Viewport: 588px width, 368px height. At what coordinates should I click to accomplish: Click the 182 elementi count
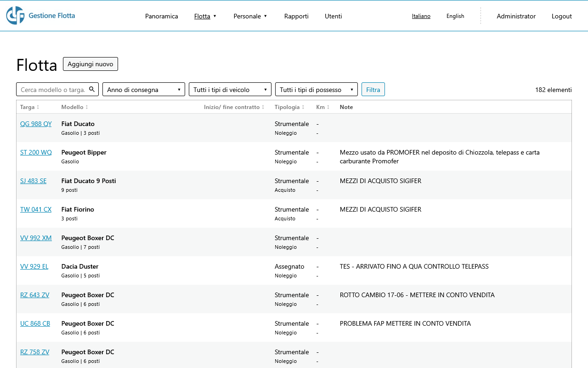[553, 90]
